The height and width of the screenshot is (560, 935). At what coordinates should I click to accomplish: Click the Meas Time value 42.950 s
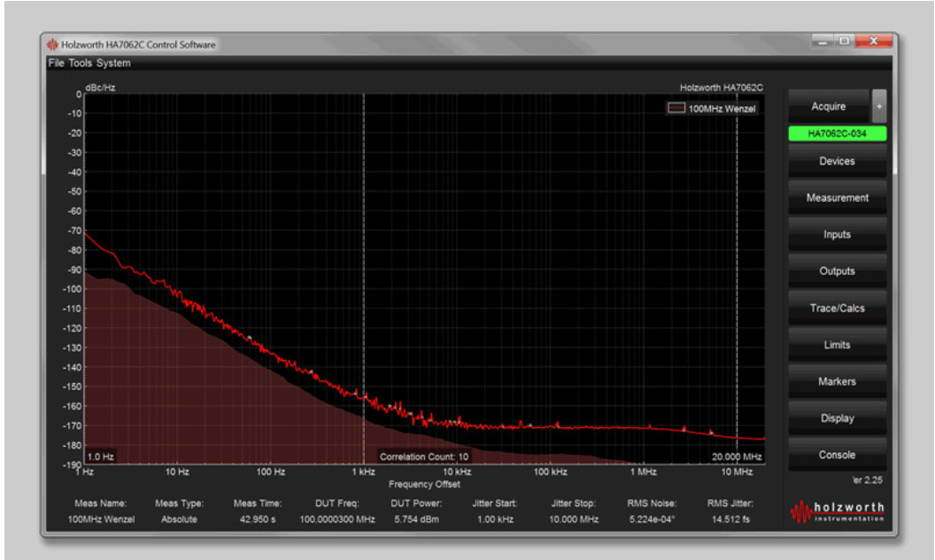(x=258, y=519)
